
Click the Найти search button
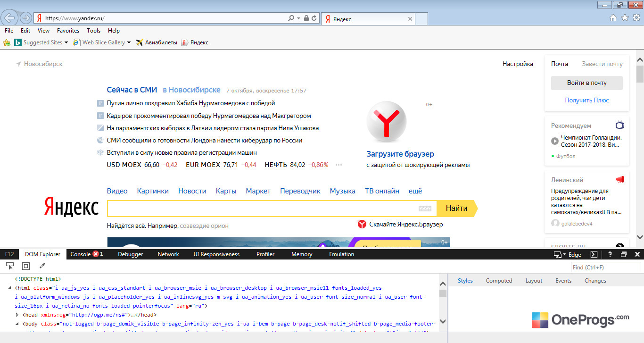(457, 209)
